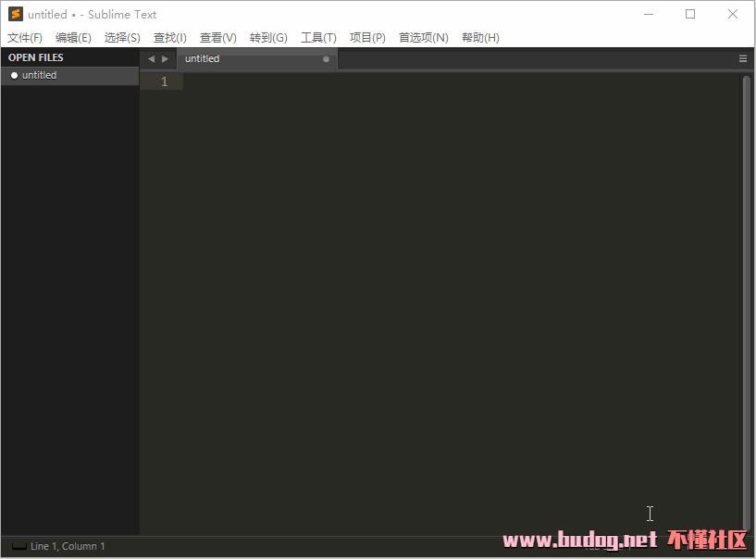This screenshot has height=559, width=756.
Task: Close untitled tab via its dot button
Action: (x=326, y=59)
